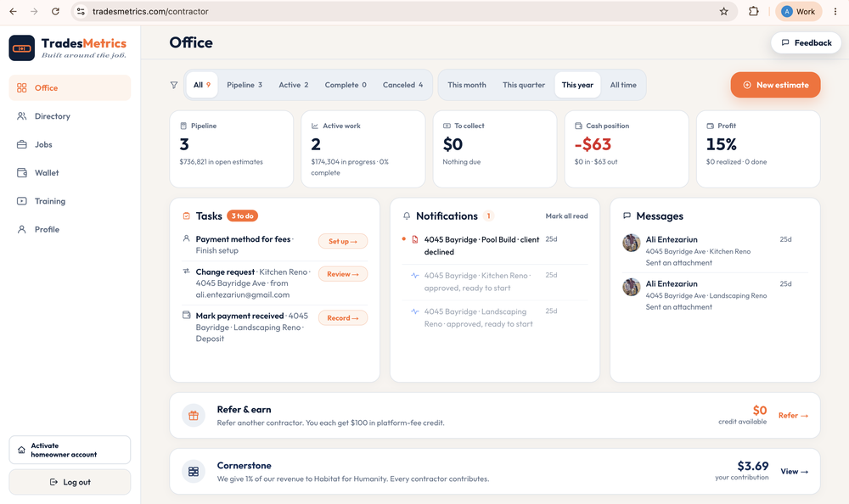Click the filter funnel icon
Screen dimensions: 849x504
174,85
